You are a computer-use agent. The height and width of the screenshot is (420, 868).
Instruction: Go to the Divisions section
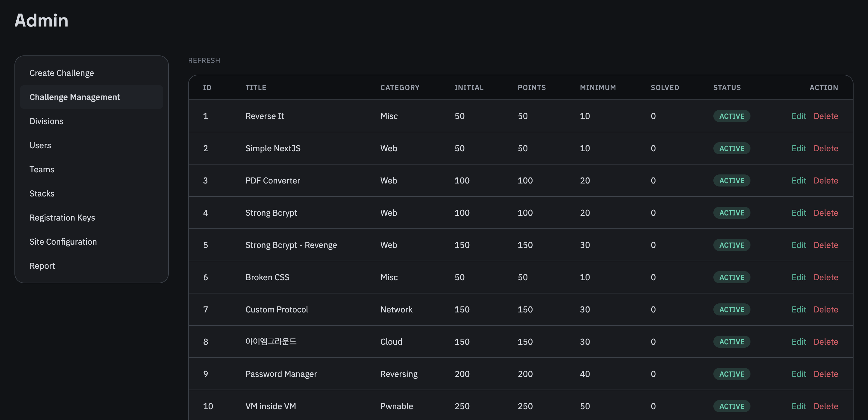click(46, 121)
